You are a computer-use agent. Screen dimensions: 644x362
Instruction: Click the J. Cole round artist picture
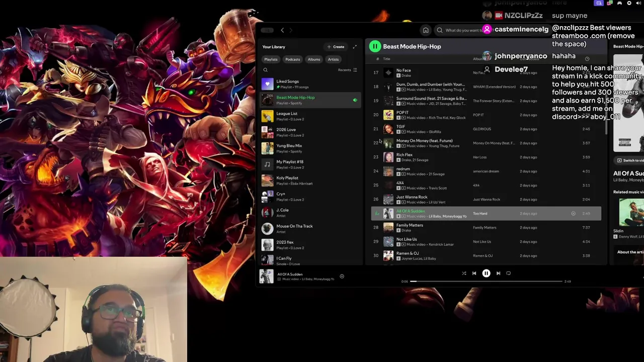pos(268,212)
